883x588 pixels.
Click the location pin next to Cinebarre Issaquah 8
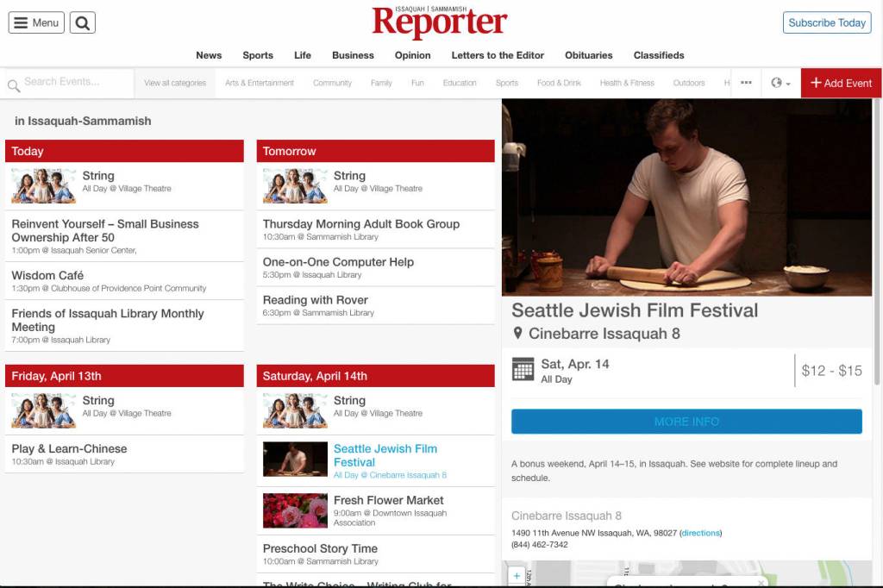click(517, 334)
